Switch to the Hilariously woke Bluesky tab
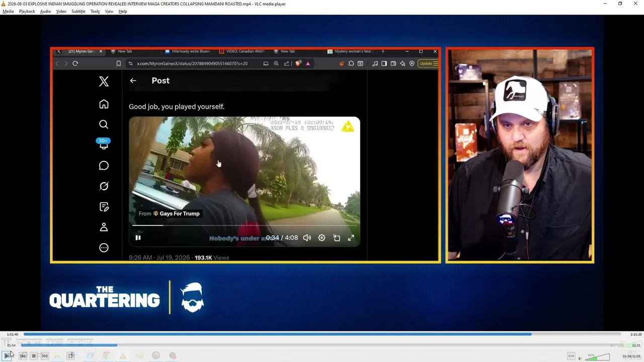The width and height of the screenshot is (644, 362). click(187, 51)
